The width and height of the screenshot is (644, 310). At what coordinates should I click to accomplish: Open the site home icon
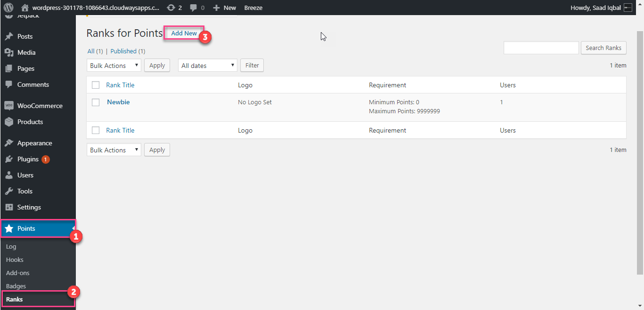[25, 8]
